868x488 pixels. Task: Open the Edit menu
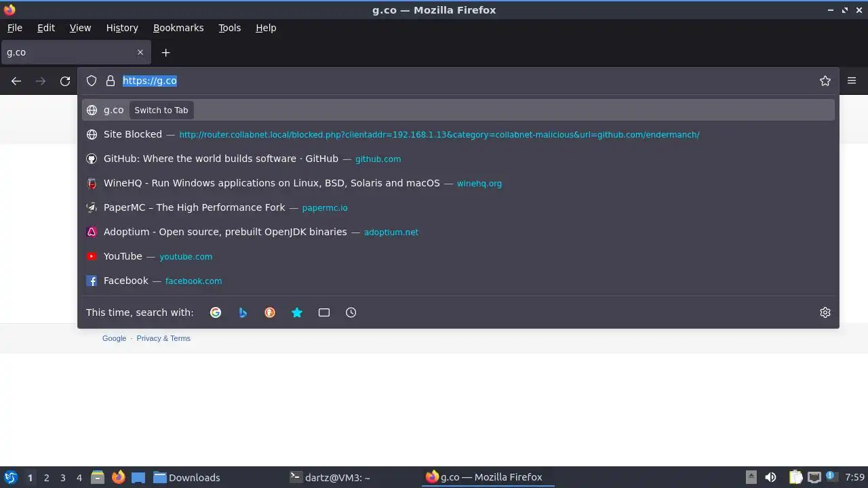tap(46, 28)
